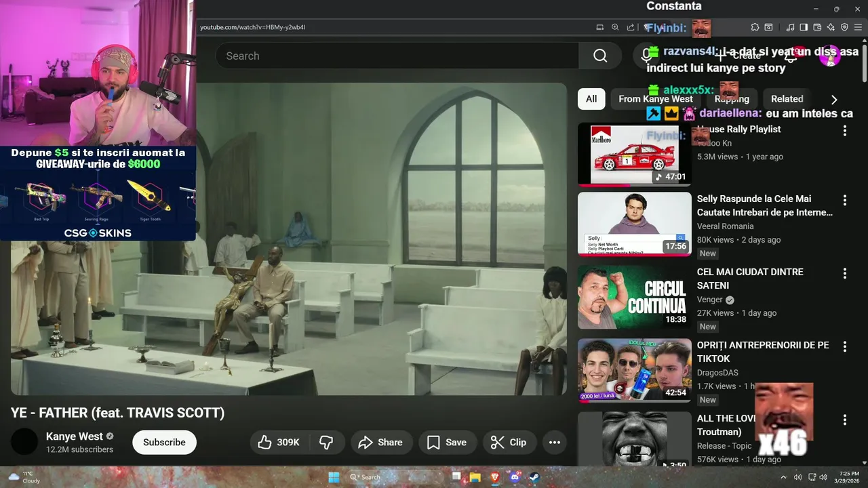This screenshot has height=488, width=868.
Task: Click the Share button under the video
Action: click(x=381, y=443)
